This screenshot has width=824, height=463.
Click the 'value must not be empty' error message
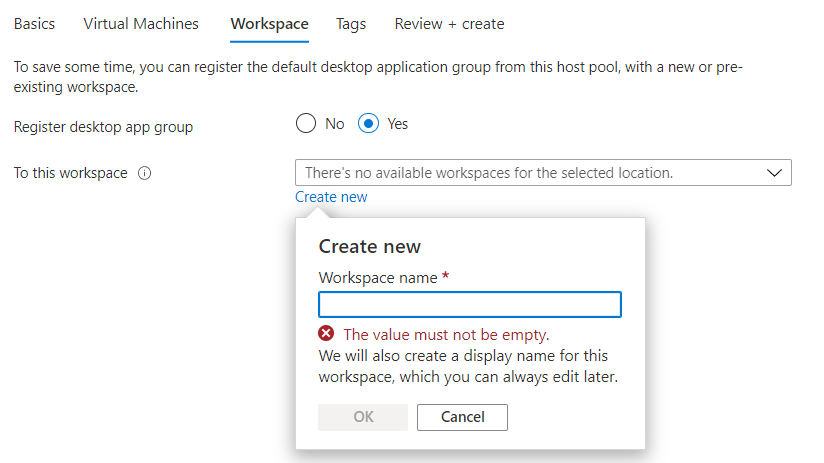click(446, 334)
